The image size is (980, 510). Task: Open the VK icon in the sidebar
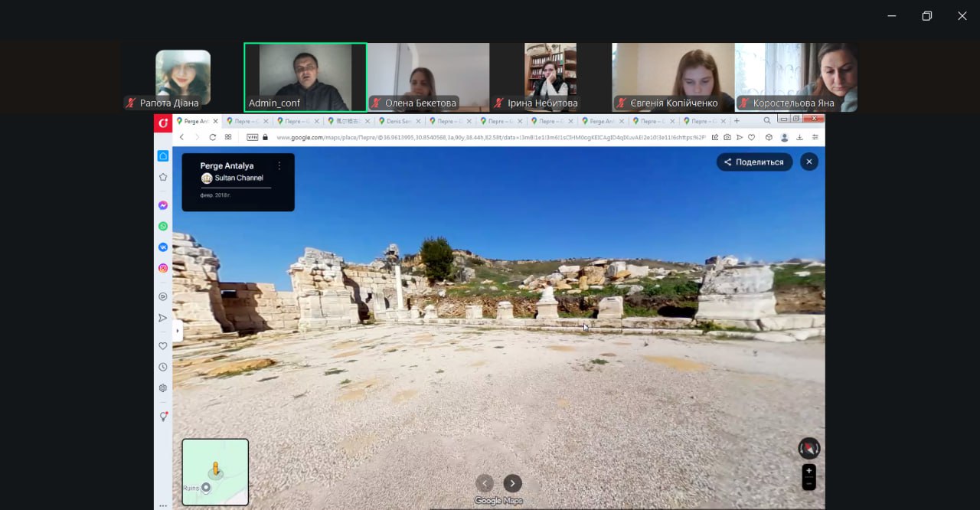click(163, 247)
